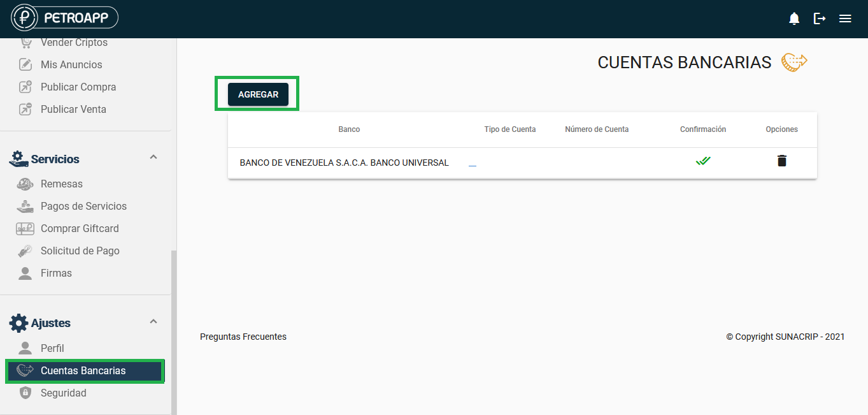868x415 pixels.
Task: Toggle the hamburger menu icon
Action: click(x=845, y=18)
